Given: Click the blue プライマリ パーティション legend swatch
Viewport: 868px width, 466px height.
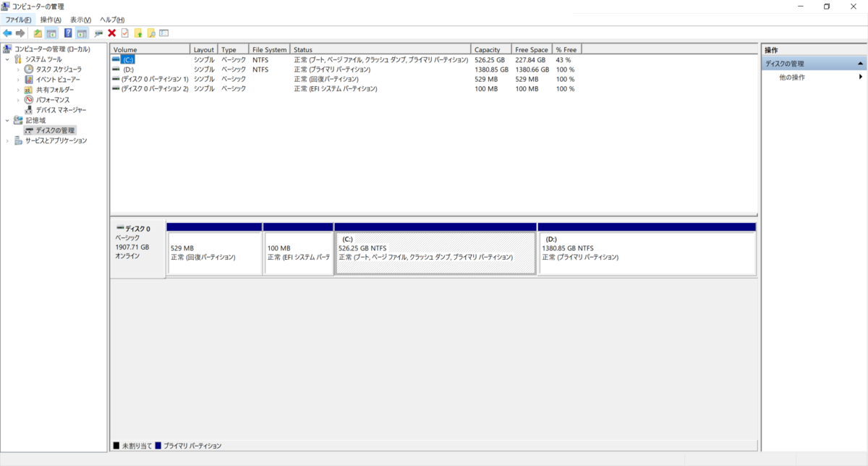Looking at the screenshot, I should [x=158, y=446].
